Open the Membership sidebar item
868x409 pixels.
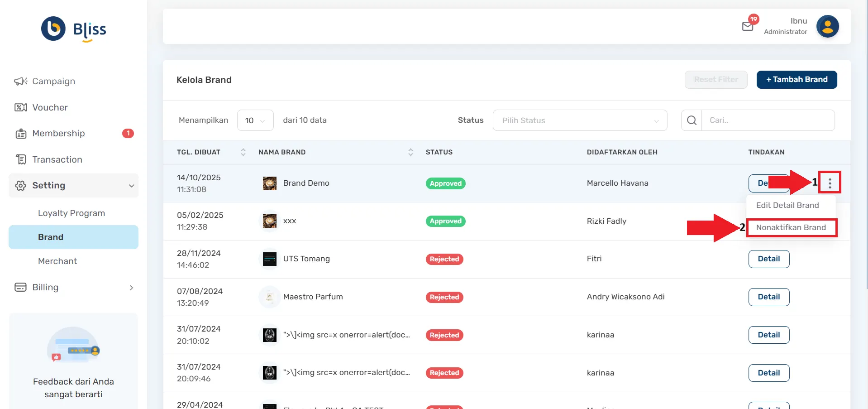pos(58,134)
